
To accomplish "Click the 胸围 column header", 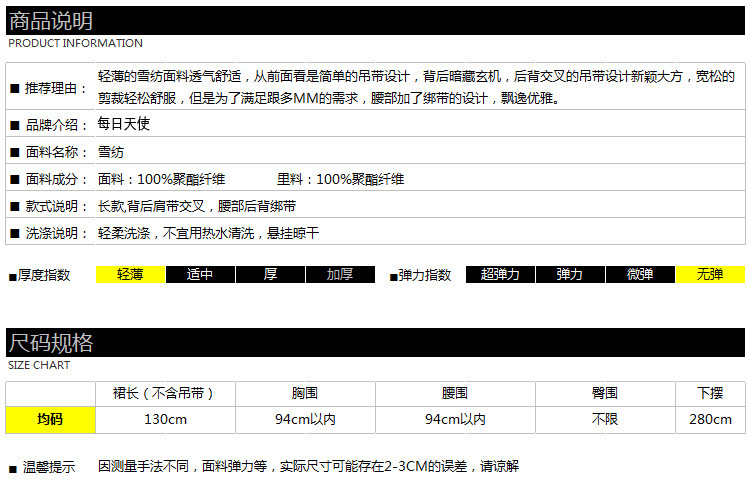I will [x=305, y=394].
